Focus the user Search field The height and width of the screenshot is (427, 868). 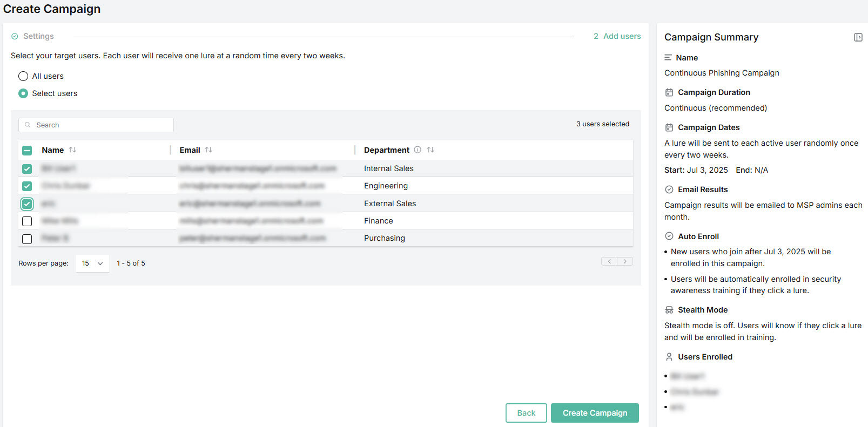click(x=96, y=125)
